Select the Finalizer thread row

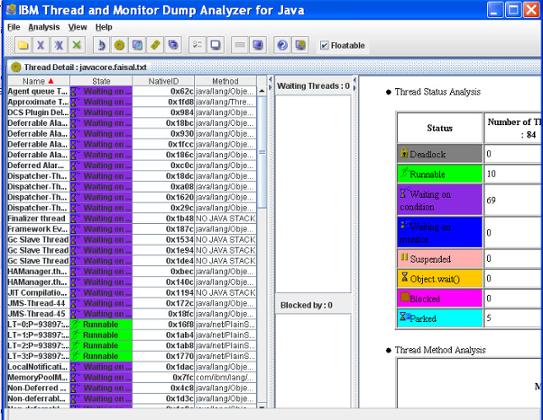click(132, 218)
